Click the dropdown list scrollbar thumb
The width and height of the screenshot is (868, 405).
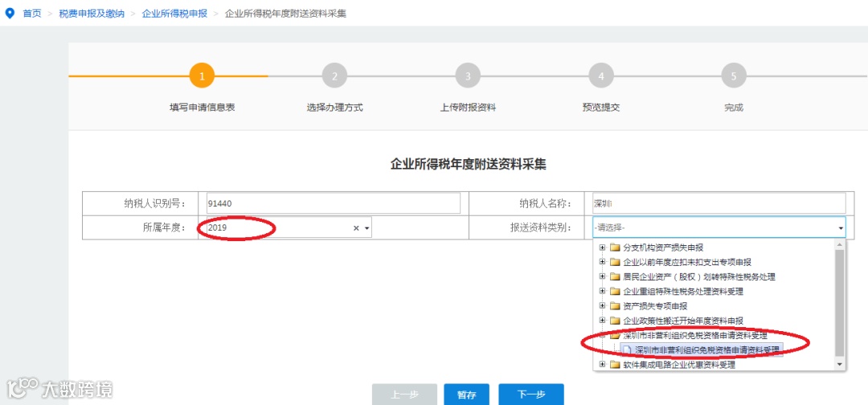(840, 303)
